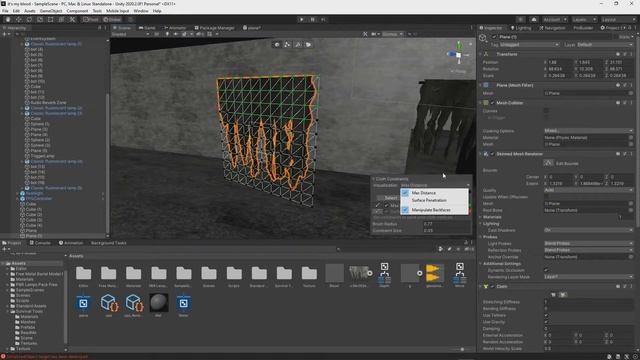Screen dimensions: 640x360
Task: Click the Select button in Cloth Constraints
Action: [388, 198]
